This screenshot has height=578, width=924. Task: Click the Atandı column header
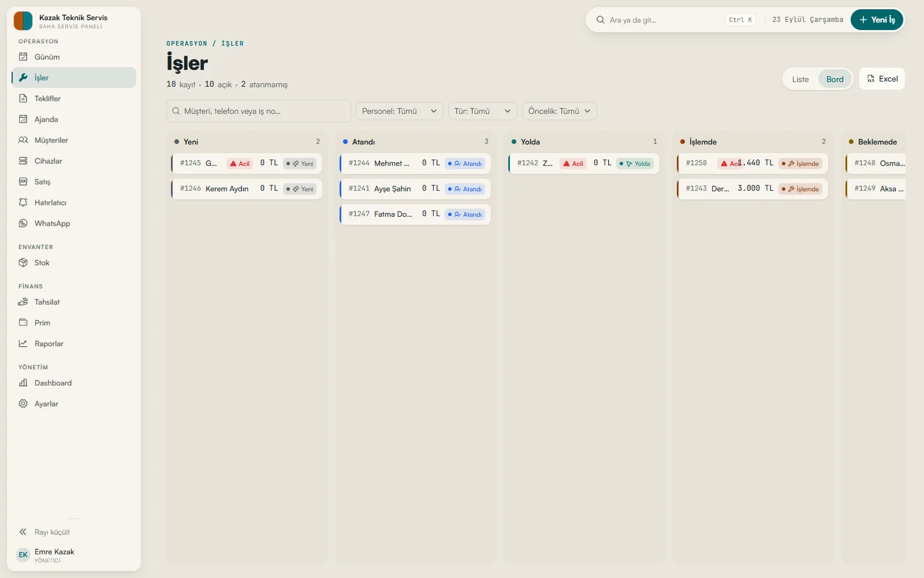(x=415, y=142)
